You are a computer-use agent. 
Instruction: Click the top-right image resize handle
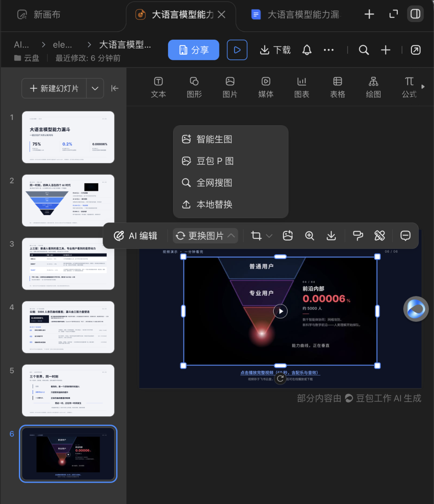[x=377, y=256]
